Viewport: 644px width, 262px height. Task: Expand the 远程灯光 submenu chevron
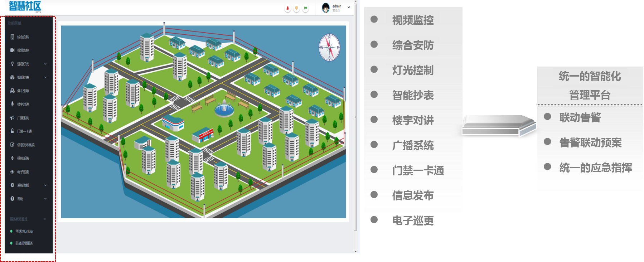point(45,64)
